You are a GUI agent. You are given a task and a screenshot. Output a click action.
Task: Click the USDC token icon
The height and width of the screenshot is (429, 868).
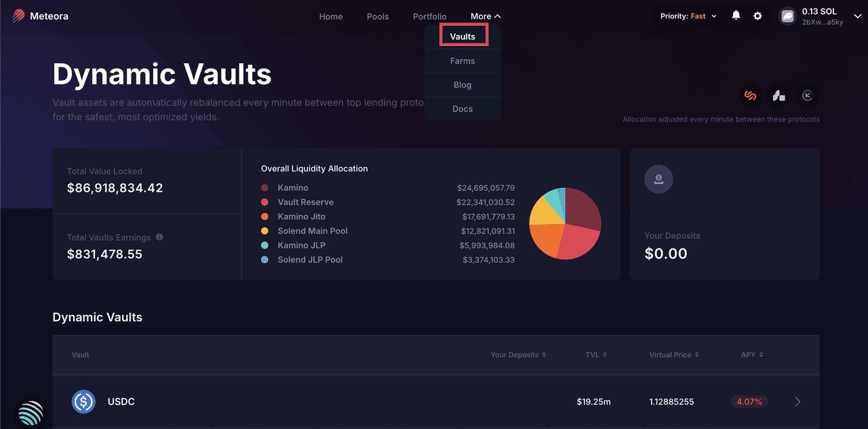point(83,402)
